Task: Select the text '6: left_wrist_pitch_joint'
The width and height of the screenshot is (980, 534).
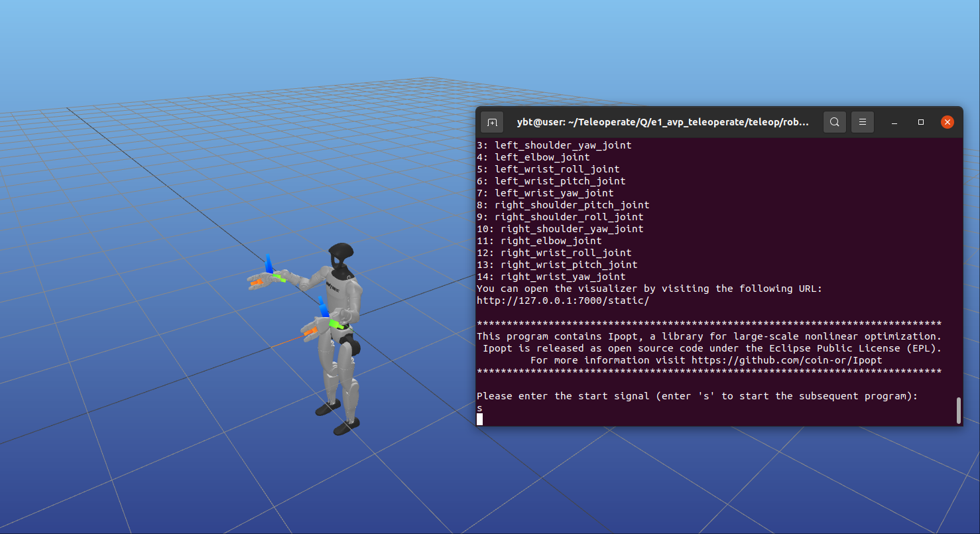Action: (551, 181)
